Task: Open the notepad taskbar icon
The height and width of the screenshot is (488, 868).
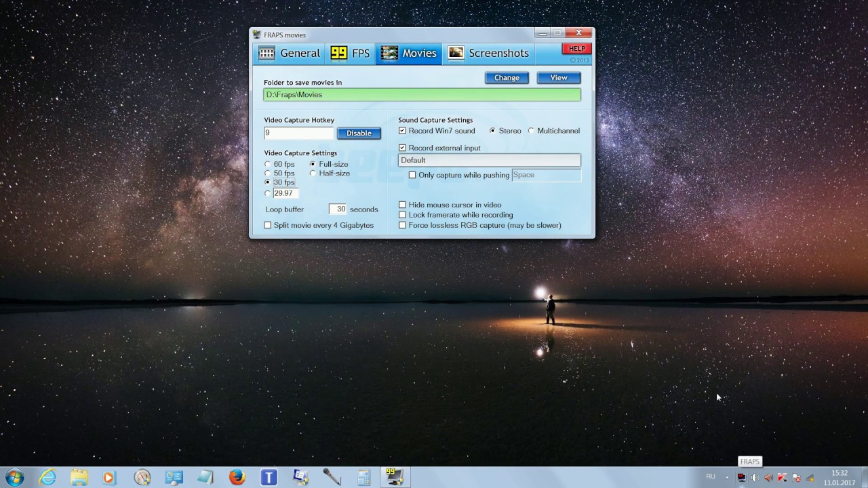Action: coord(205,477)
